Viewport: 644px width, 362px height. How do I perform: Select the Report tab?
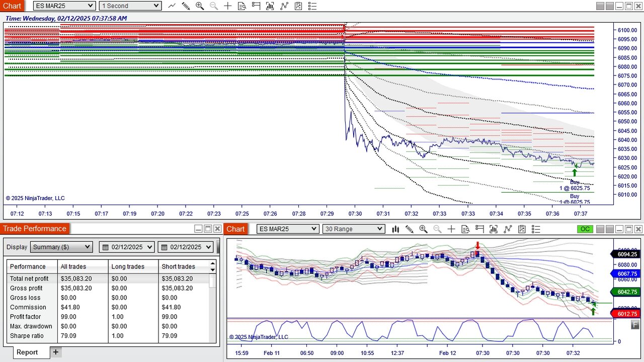[27, 352]
